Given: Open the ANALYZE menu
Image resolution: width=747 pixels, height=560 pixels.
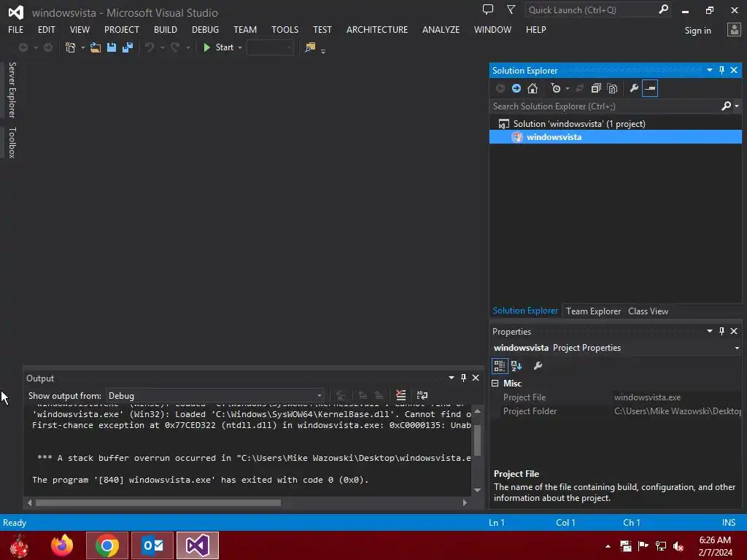Looking at the screenshot, I should (441, 29).
